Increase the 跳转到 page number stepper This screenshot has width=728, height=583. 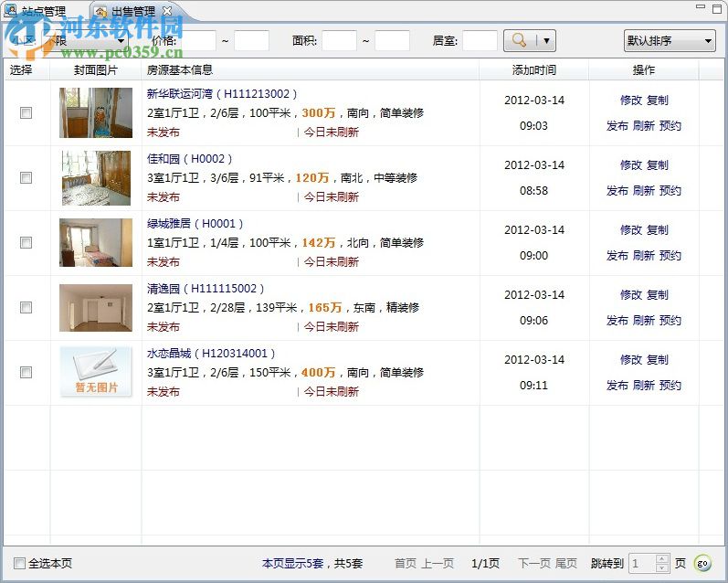pyautogui.click(x=662, y=559)
